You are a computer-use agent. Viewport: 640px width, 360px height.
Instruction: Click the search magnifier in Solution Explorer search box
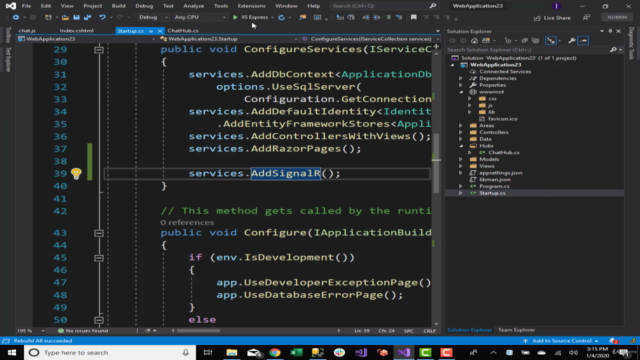[x=613, y=49]
